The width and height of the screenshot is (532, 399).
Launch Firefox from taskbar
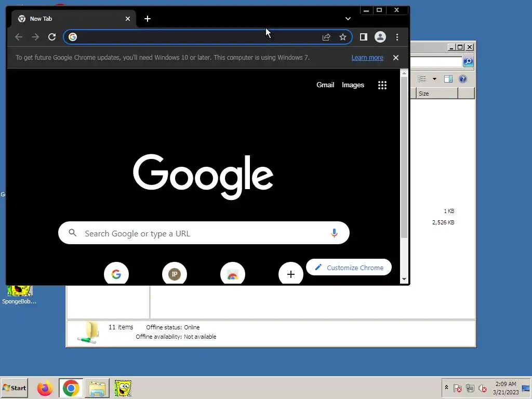(x=45, y=388)
